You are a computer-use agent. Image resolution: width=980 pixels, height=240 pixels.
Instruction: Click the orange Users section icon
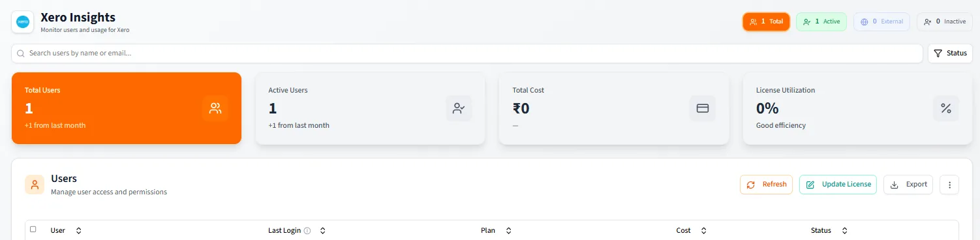pos(35,185)
